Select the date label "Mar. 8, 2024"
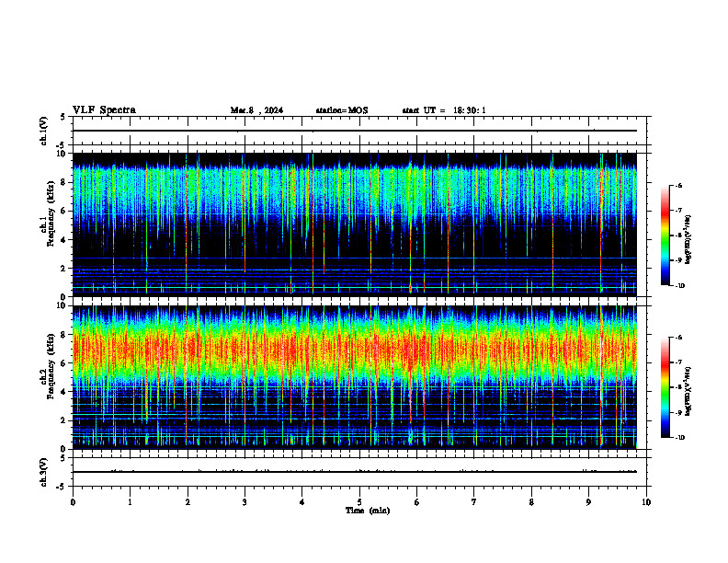 point(256,110)
